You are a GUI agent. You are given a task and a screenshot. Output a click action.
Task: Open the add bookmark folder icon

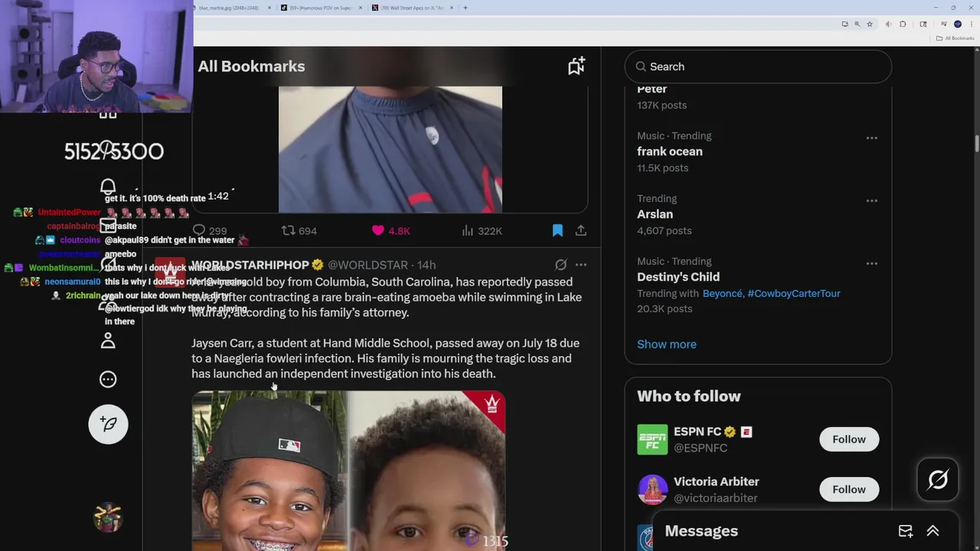click(x=577, y=66)
